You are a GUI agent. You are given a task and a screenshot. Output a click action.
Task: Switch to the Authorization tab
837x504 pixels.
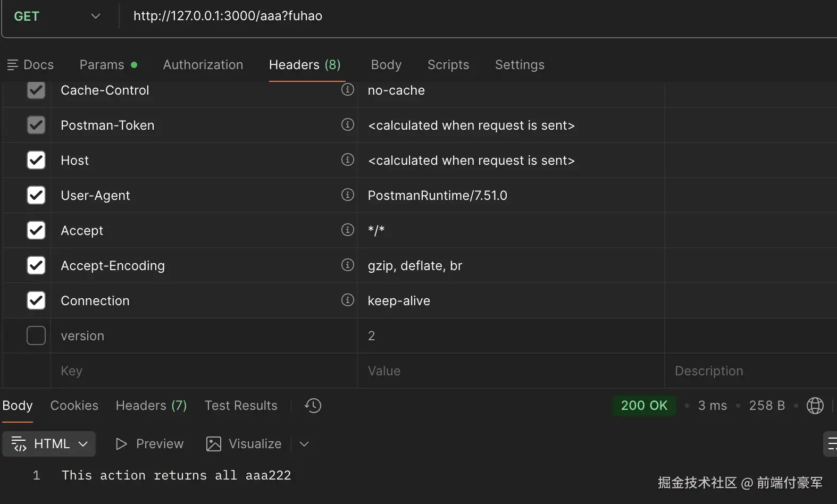point(203,65)
